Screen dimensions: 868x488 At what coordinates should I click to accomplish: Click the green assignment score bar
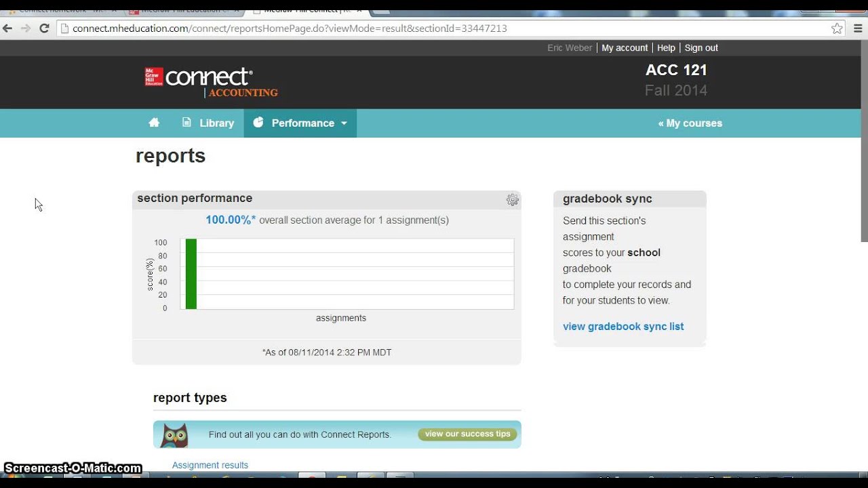[x=191, y=274]
